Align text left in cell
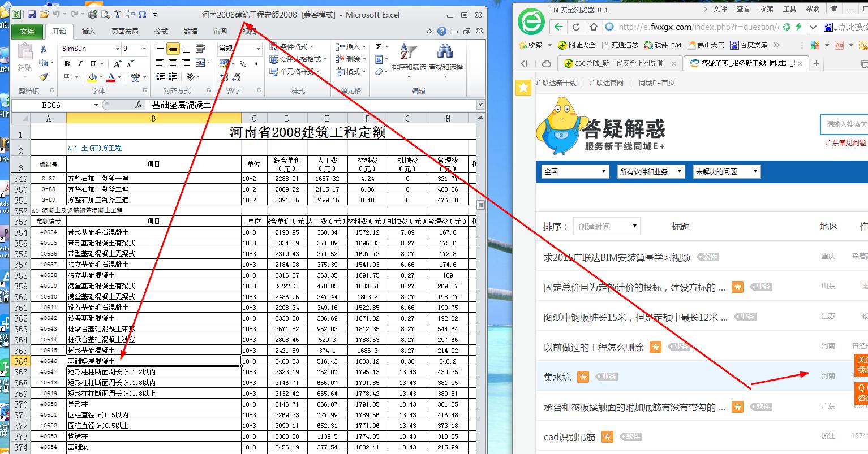This screenshot has width=868, height=454. tap(160, 63)
